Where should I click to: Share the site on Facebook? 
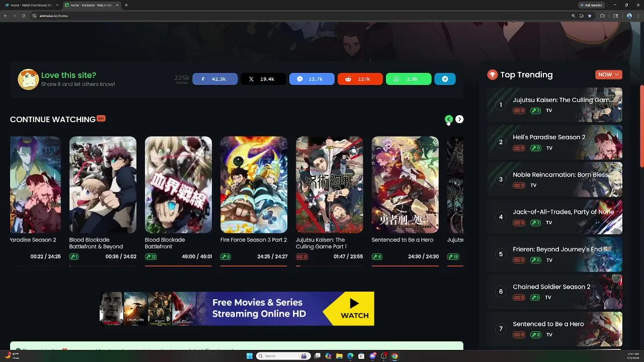(215, 79)
